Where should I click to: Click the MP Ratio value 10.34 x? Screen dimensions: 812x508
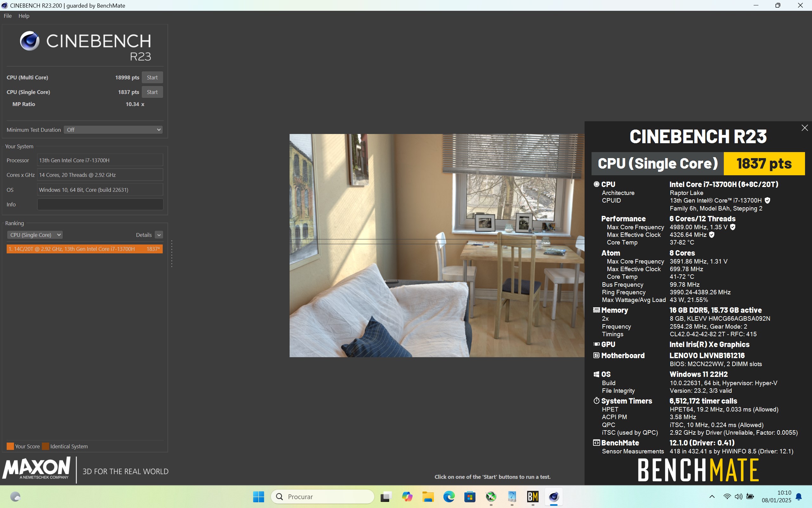[135, 104]
